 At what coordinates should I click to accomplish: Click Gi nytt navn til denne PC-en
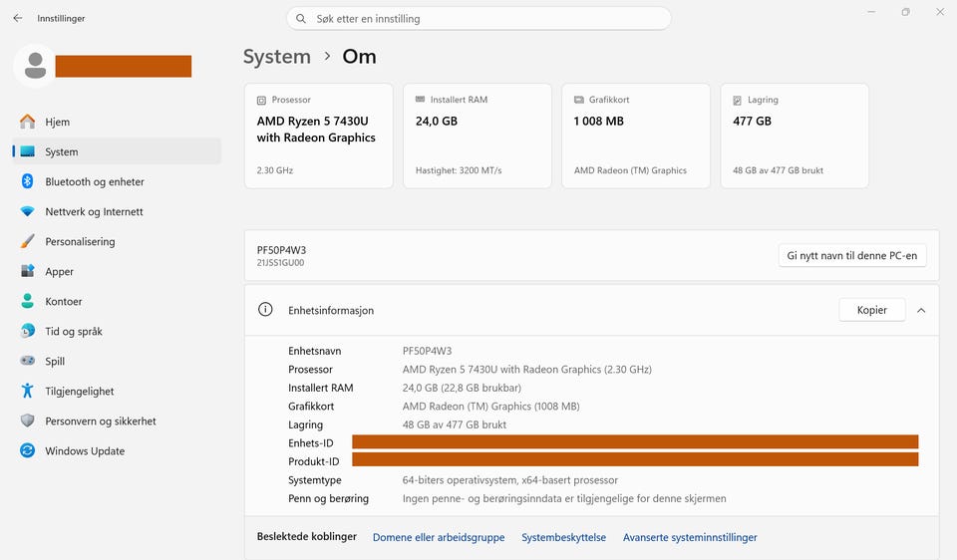pos(852,256)
